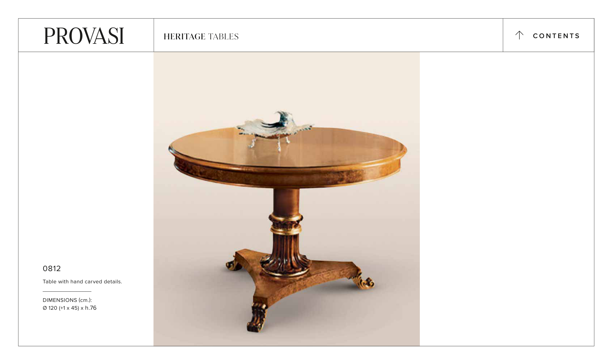
Task: Click the divider line above DIMENSIONS
Action: [x=67, y=291]
